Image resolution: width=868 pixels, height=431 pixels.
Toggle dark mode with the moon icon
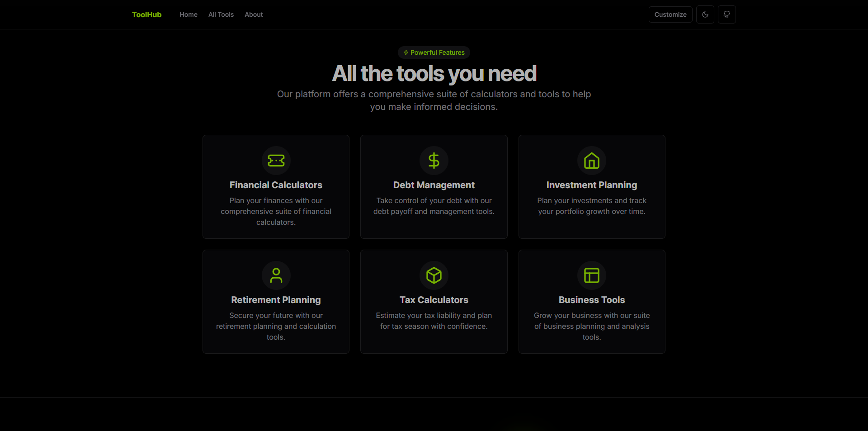tap(705, 14)
